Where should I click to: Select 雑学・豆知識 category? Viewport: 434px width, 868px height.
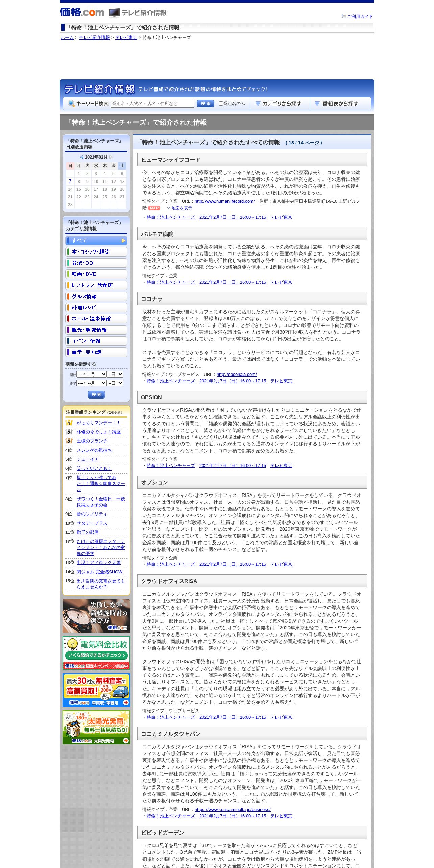click(x=96, y=352)
